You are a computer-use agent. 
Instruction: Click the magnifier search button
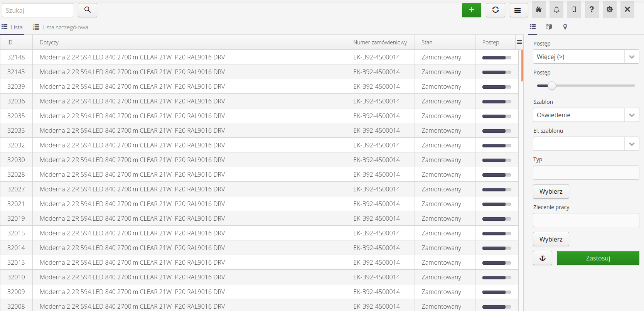(x=88, y=10)
